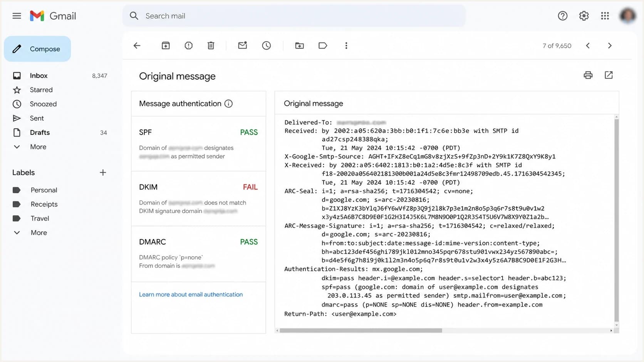The height and width of the screenshot is (362, 644).
Task: Open the Settings gear icon
Action: pos(584,16)
